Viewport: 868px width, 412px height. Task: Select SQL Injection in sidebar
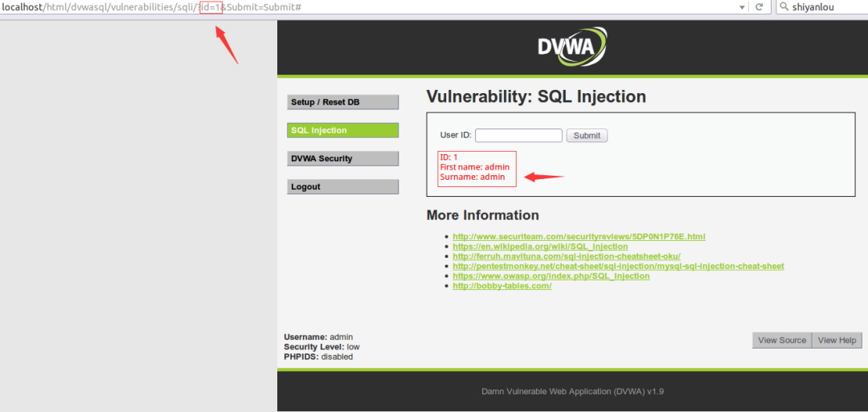pos(342,130)
